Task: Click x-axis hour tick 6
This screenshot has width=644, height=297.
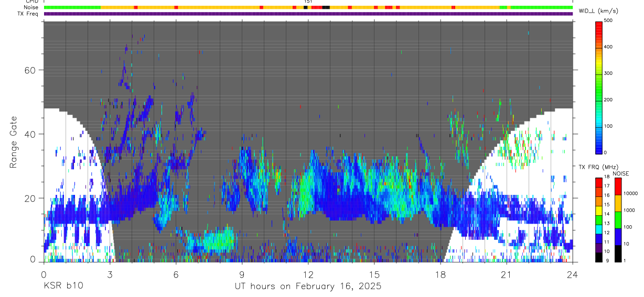Action: [176, 273]
